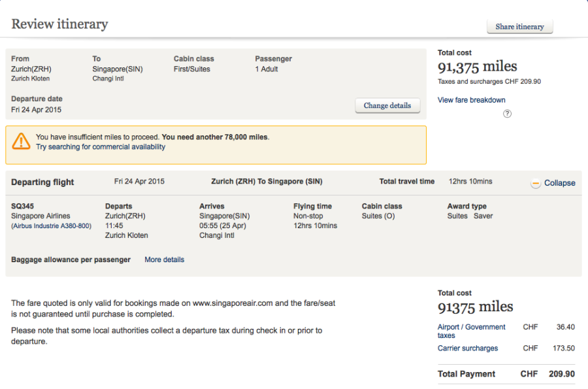Click the Suites Saver award type
Screen dimensions: 588x389
point(470,216)
